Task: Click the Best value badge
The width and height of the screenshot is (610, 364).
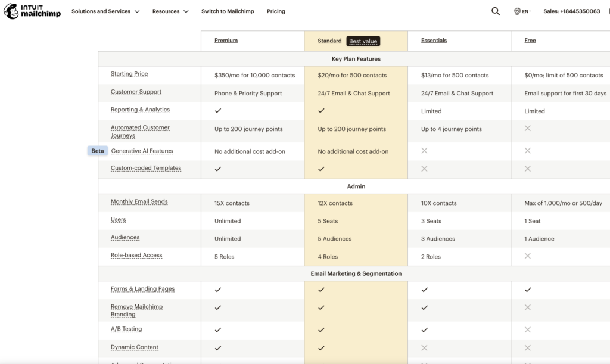Action: 363,41
